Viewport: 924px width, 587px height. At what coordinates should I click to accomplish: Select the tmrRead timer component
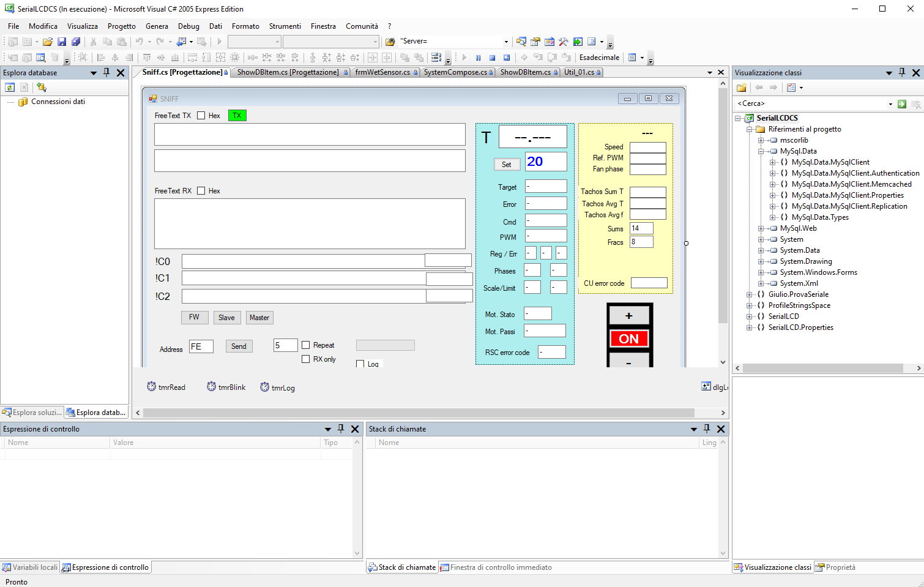166,387
